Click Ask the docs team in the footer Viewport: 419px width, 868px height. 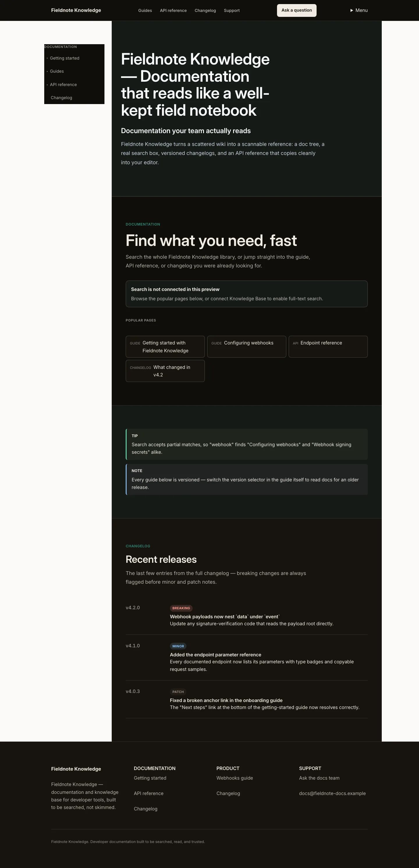[319, 778]
